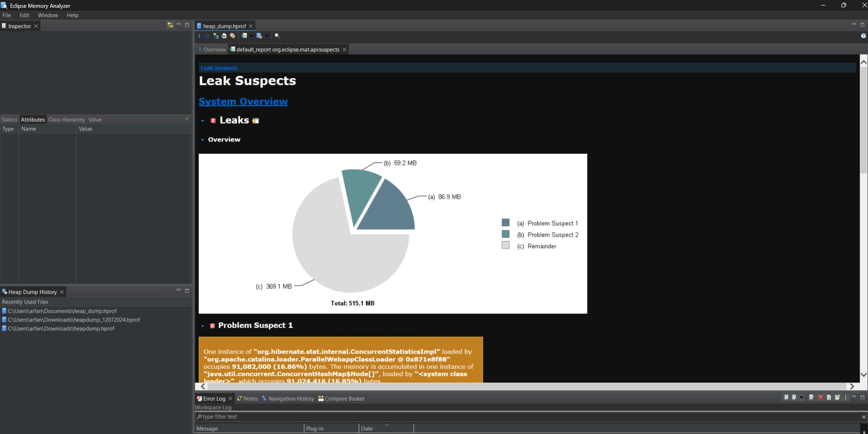
Task: Sort Error Log by Plug-in column
Action: tap(331, 429)
